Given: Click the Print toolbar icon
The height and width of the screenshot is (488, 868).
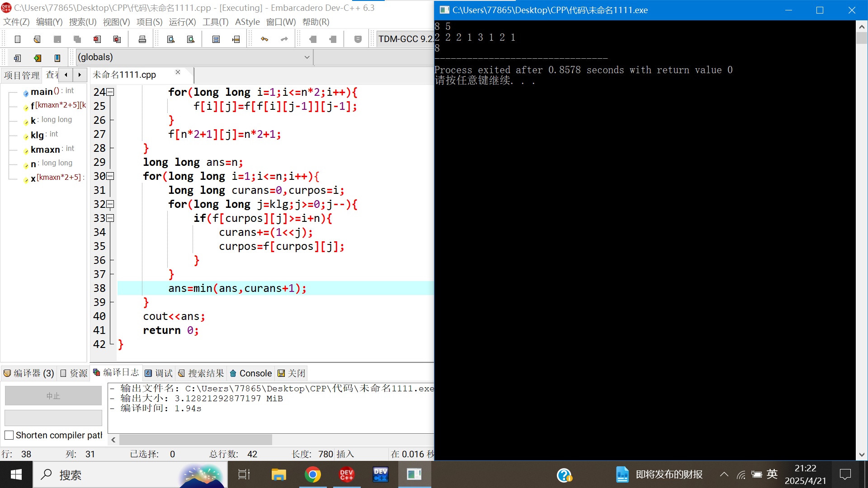Looking at the screenshot, I should (x=142, y=39).
